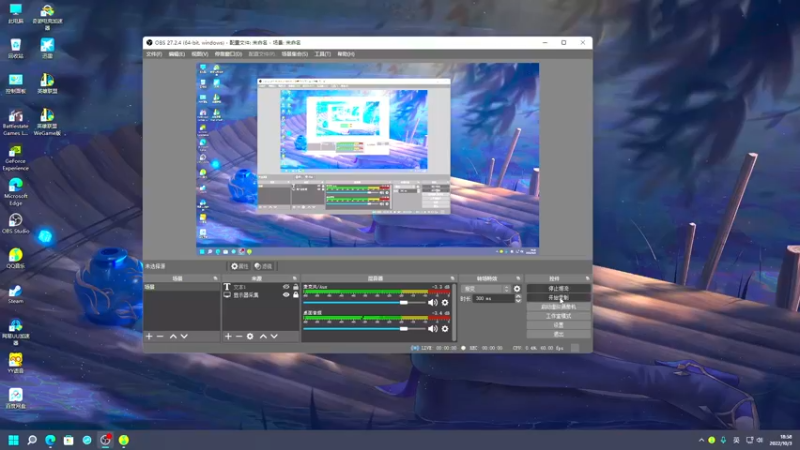Toggle the lock on the display capture source
Viewport: 800px width, 450px height.
click(x=295, y=295)
